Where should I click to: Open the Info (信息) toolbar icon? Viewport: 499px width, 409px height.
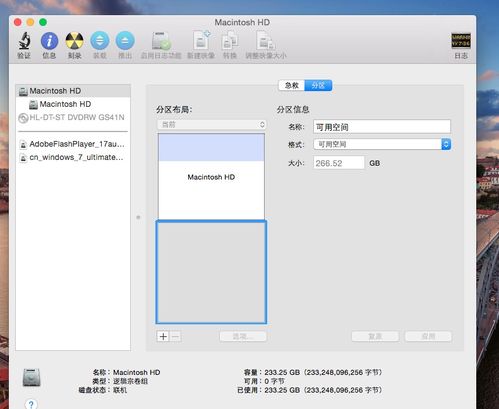click(x=49, y=41)
